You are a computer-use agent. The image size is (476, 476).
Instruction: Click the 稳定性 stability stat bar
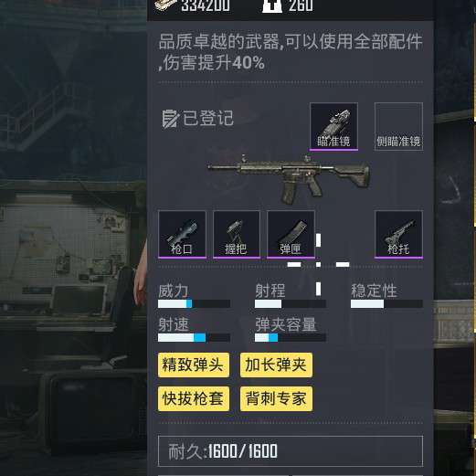click(x=386, y=303)
